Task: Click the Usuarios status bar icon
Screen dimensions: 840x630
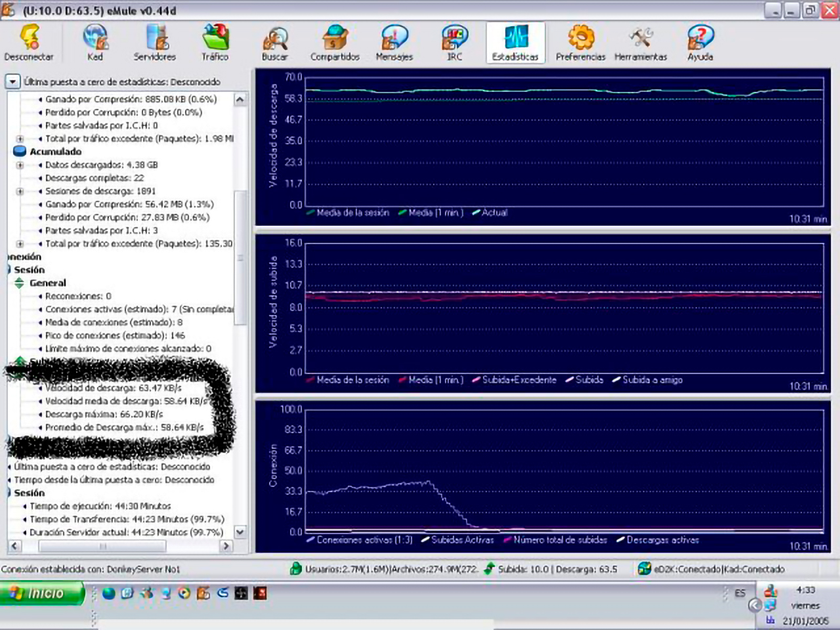Action: point(296,569)
